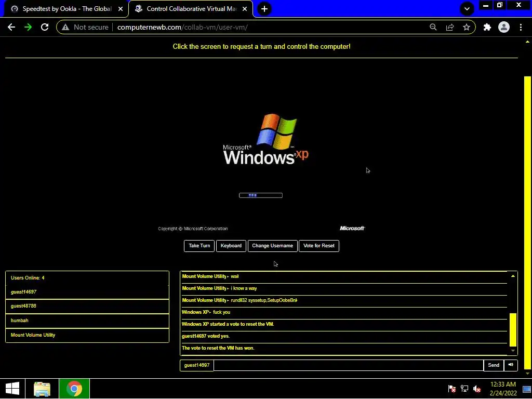
Task: Click the yellow chat scrollbar thumb
Action: (x=513, y=329)
